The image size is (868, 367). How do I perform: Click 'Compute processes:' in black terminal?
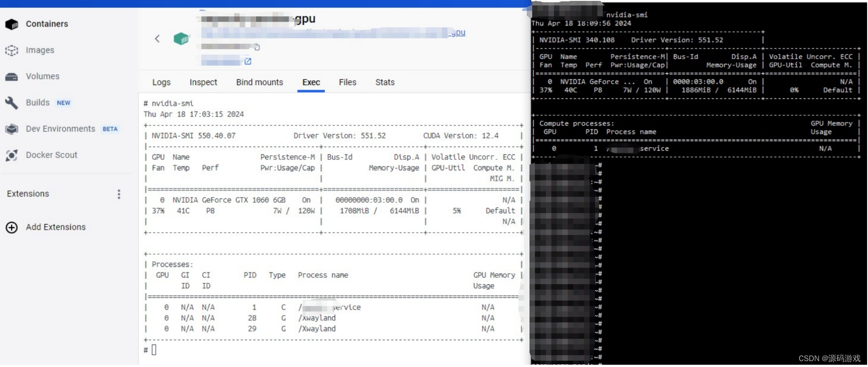point(577,124)
